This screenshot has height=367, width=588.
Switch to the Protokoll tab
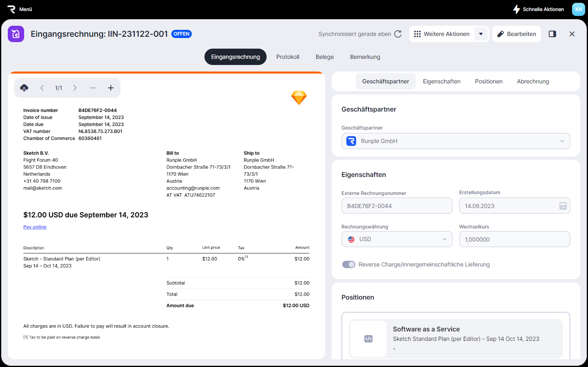(287, 57)
